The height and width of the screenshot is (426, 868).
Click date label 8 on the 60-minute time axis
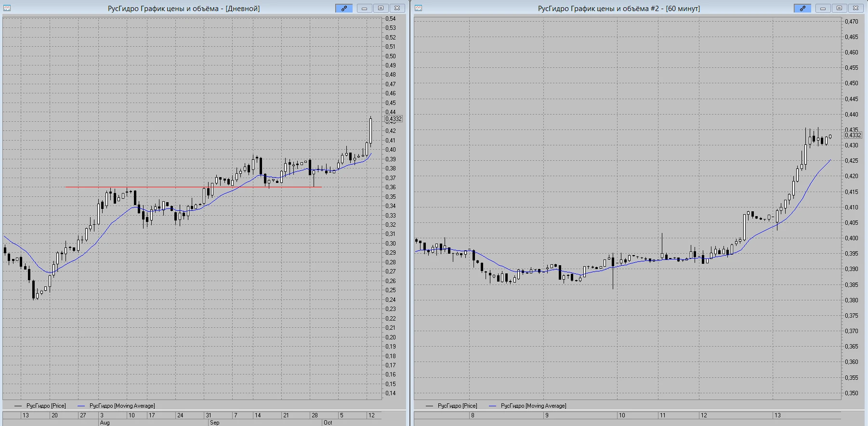(473, 415)
